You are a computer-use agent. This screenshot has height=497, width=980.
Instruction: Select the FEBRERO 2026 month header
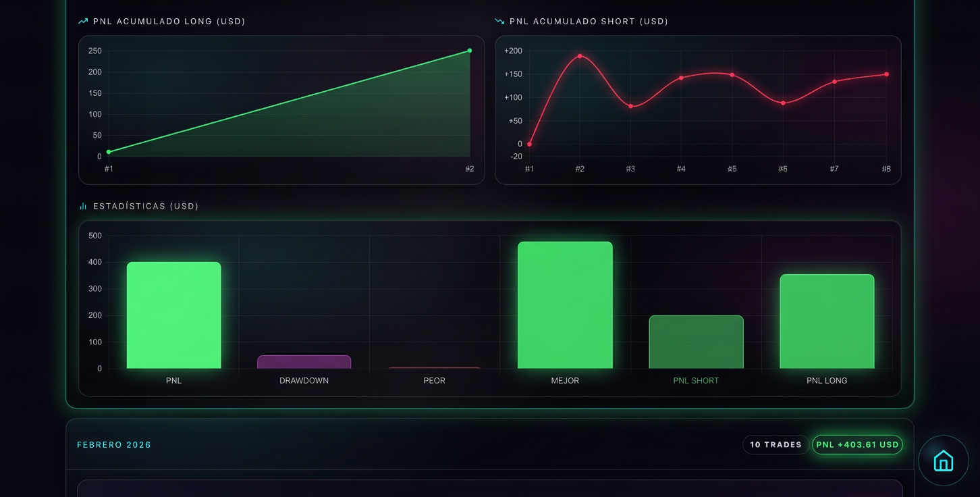click(x=114, y=445)
